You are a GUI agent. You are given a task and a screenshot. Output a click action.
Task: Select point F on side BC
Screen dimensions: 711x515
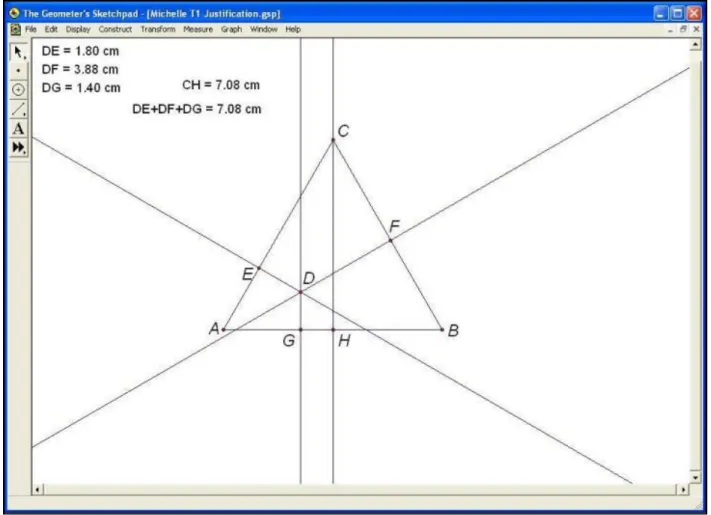pyautogui.click(x=390, y=241)
